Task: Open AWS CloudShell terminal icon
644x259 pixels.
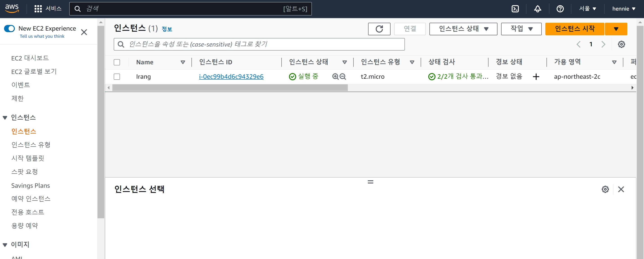Action: (515, 9)
